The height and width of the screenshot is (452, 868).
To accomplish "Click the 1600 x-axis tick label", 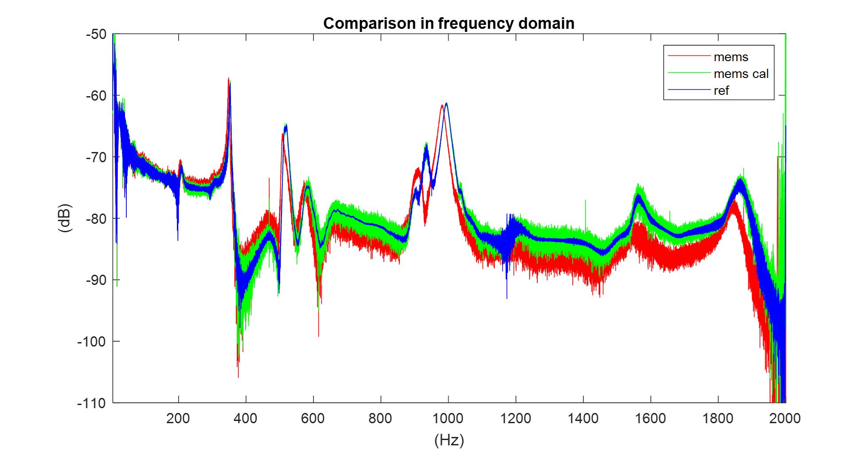I will (x=650, y=418).
